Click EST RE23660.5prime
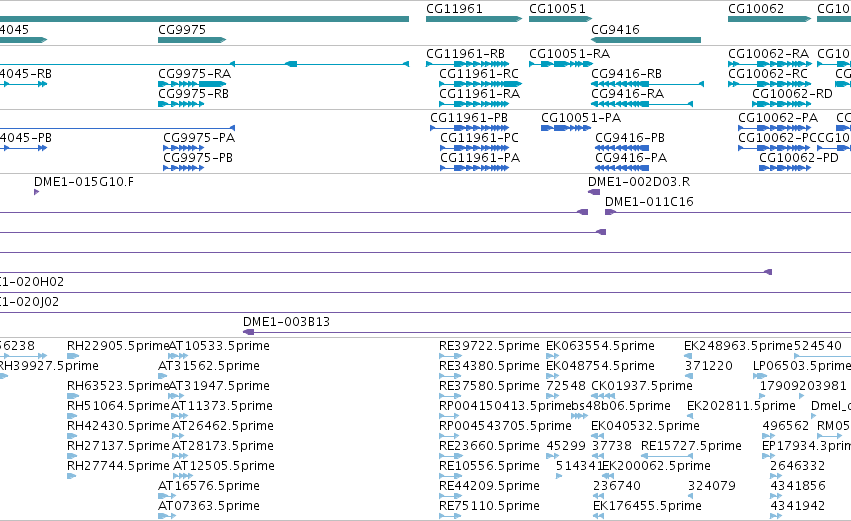This screenshot has height=521, width=851. point(450,456)
